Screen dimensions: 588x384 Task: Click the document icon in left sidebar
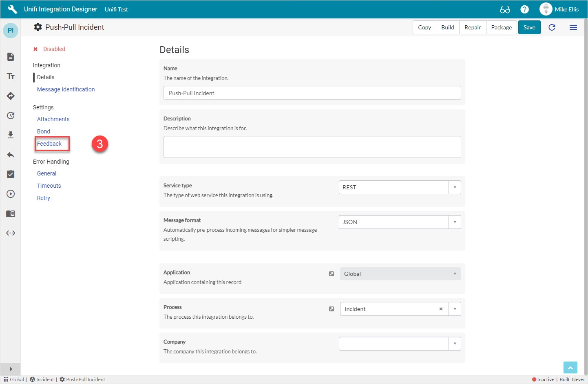(x=11, y=57)
